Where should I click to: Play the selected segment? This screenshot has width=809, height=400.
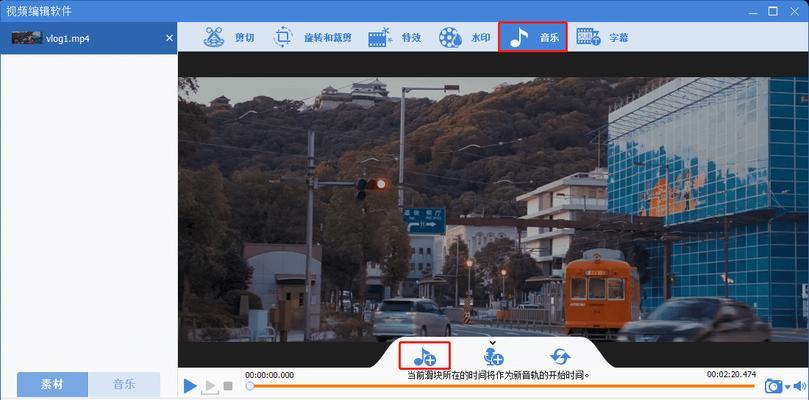(210, 387)
